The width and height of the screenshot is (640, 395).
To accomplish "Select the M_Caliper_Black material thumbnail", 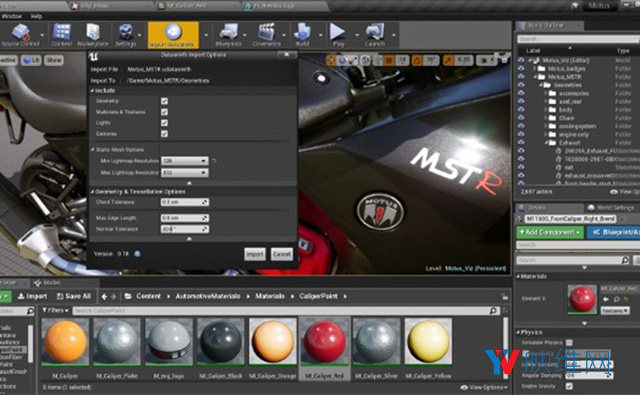I will coord(221,342).
